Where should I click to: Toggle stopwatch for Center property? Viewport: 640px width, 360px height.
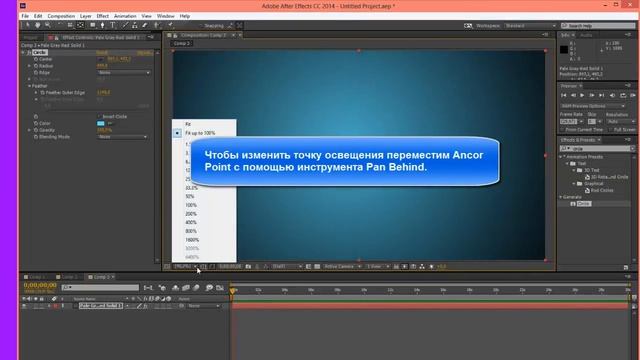click(x=36, y=59)
